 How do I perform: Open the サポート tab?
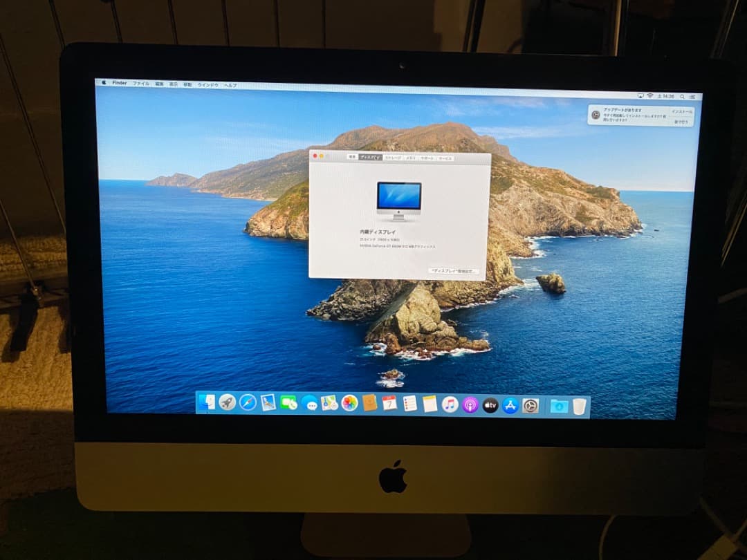click(x=427, y=158)
